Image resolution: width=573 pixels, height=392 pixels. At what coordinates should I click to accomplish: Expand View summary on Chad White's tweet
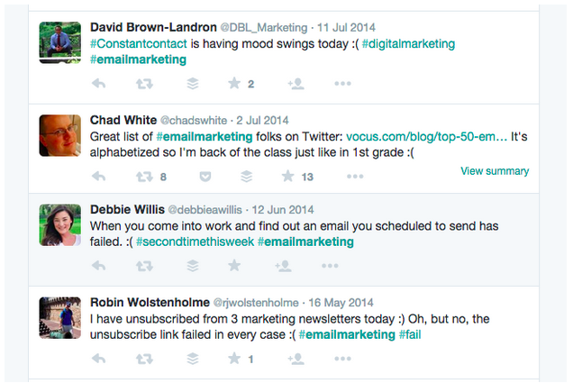tap(495, 171)
